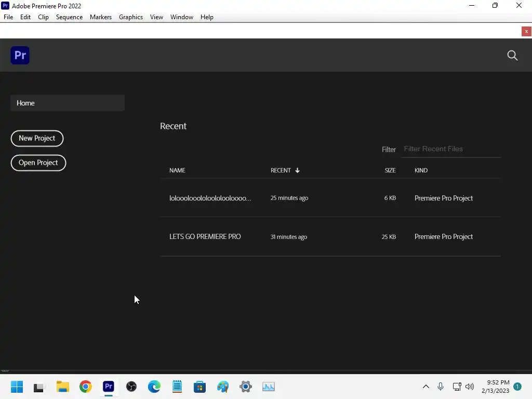Open Windows Start menu
This screenshot has height=399, width=532.
coord(17,387)
